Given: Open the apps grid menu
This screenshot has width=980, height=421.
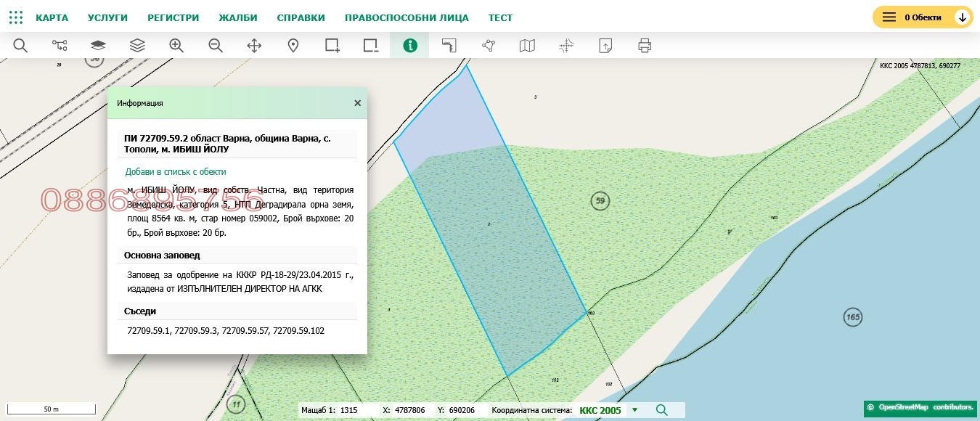Looking at the screenshot, I should [x=16, y=17].
